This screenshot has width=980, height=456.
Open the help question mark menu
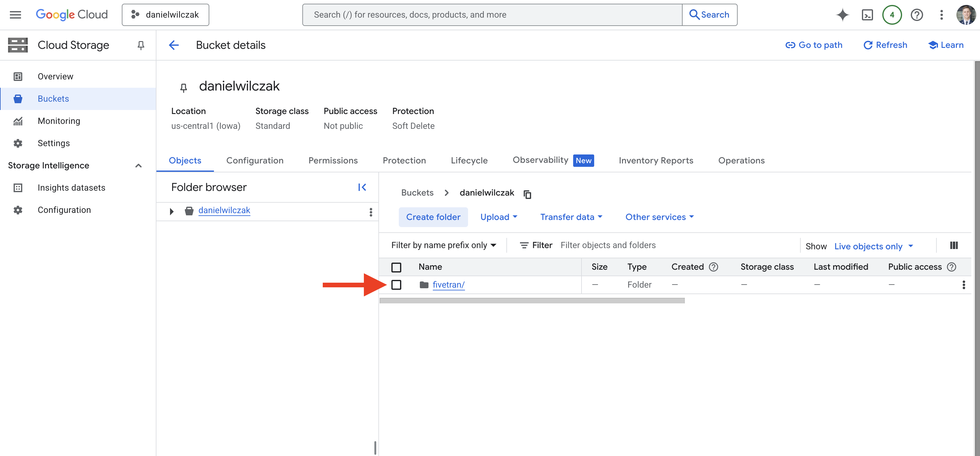pyautogui.click(x=917, y=15)
